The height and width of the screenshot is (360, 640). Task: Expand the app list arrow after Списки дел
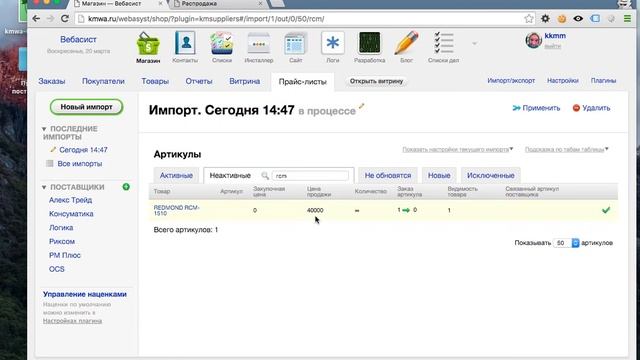tap(474, 43)
